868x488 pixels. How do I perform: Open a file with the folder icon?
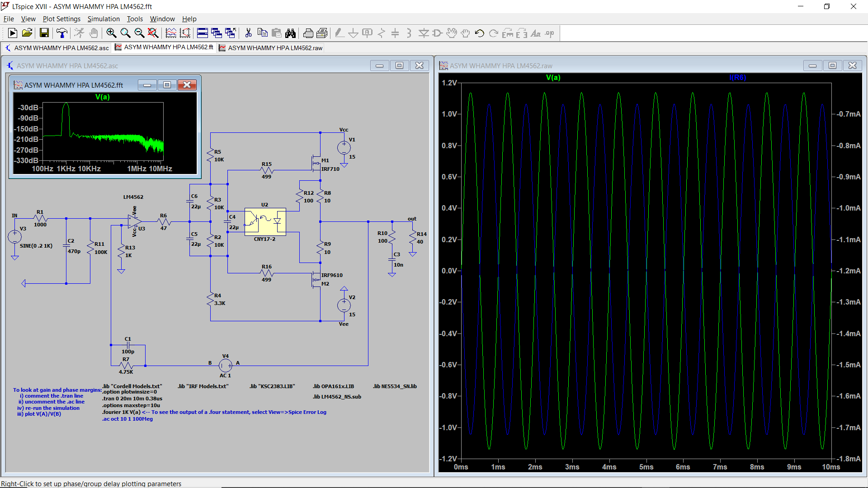coord(27,33)
